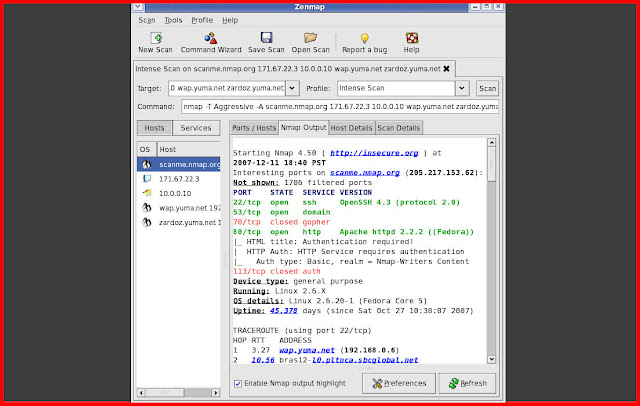This screenshot has height=406, width=640.
Task: Click the wap.yuma.net traceroute link
Action: [307, 350]
